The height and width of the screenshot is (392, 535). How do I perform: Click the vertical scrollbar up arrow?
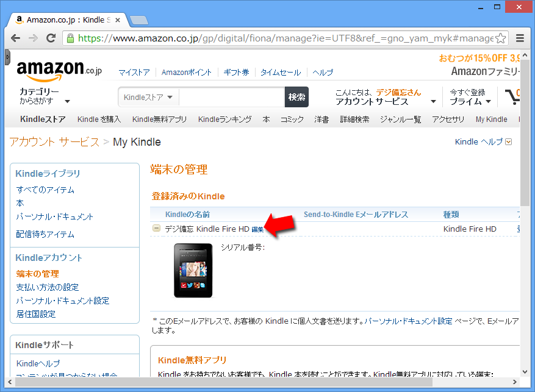click(525, 54)
